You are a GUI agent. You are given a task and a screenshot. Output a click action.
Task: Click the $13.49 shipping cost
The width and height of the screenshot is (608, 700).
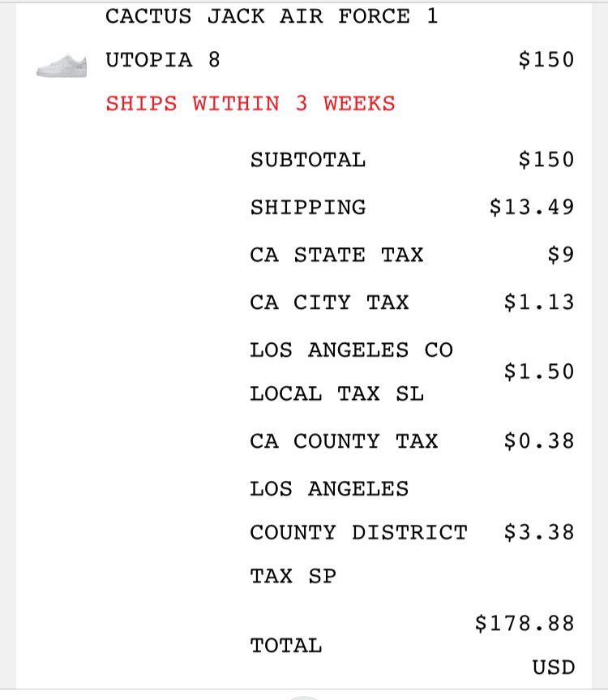(532, 208)
